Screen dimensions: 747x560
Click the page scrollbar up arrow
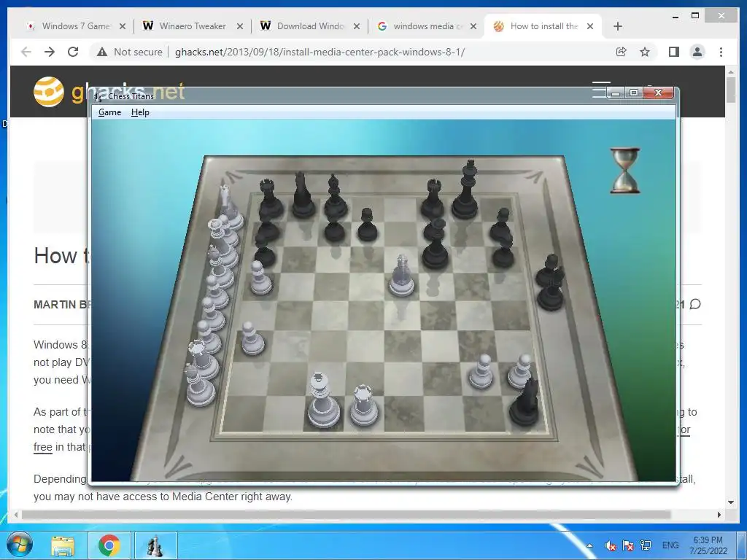(x=731, y=71)
